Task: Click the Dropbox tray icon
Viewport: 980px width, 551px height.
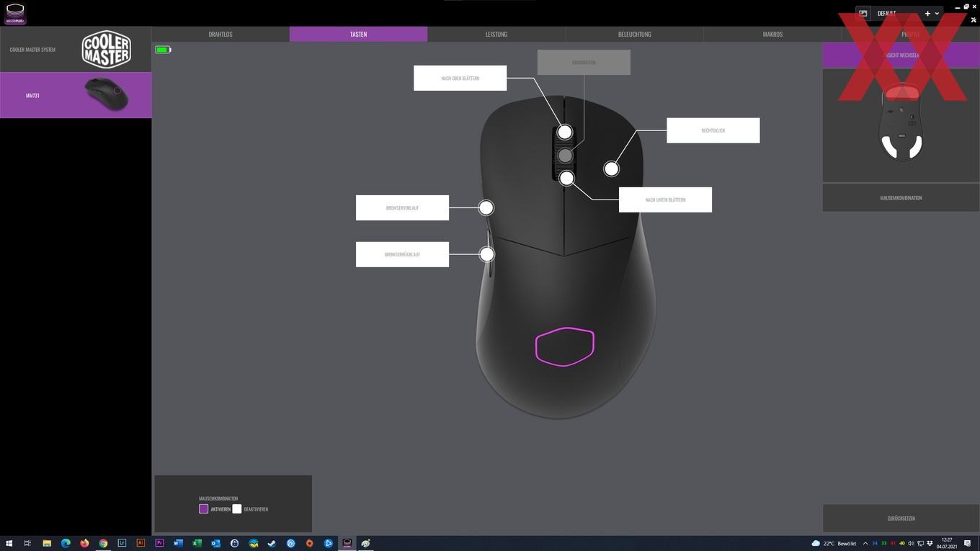Action: click(x=930, y=543)
